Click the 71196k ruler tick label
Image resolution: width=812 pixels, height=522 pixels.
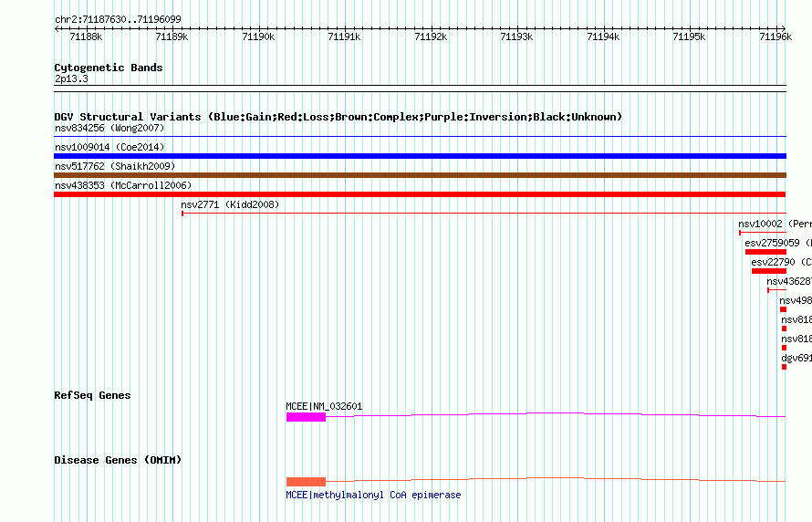pos(776,37)
